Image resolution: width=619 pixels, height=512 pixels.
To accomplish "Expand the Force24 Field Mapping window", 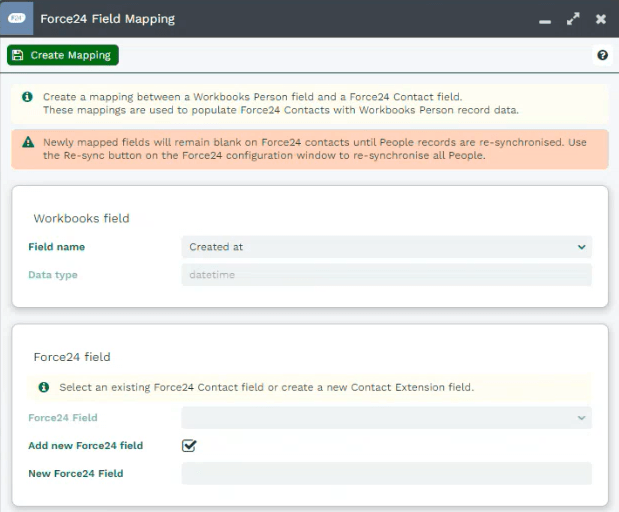I will click(x=573, y=19).
